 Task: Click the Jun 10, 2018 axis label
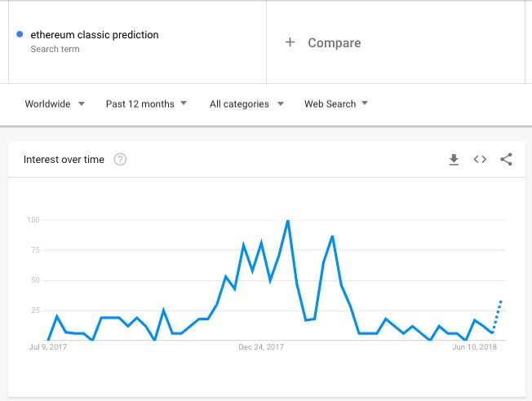(x=474, y=347)
